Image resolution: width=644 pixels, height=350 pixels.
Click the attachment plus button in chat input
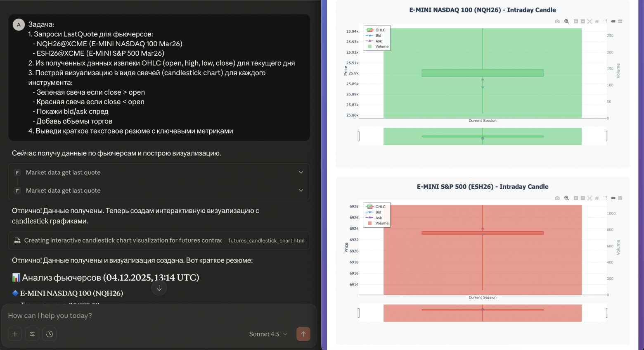click(15, 334)
